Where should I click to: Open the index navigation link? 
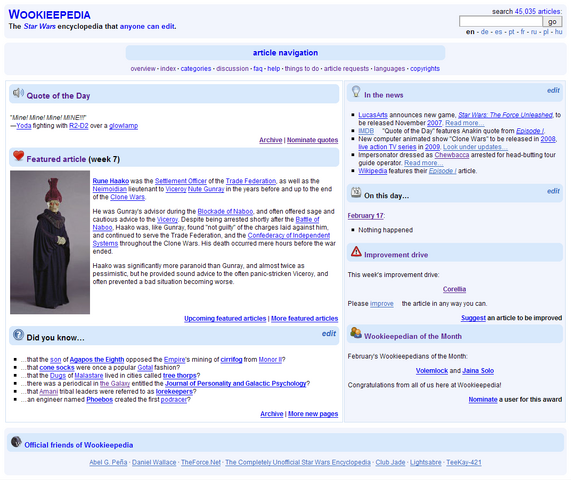coord(168,68)
